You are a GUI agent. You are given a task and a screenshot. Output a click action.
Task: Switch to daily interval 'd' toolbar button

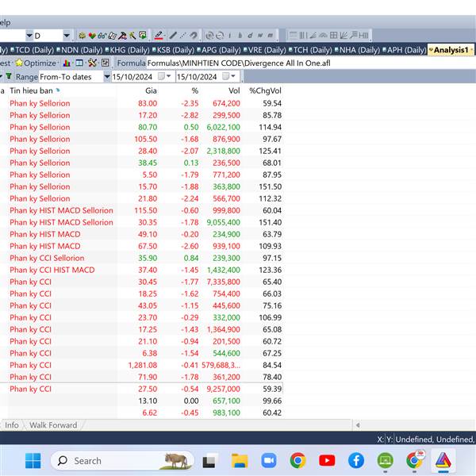tap(250, 36)
